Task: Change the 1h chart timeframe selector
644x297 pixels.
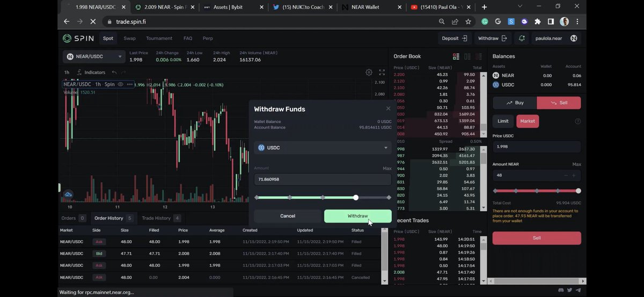Action: (x=67, y=72)
